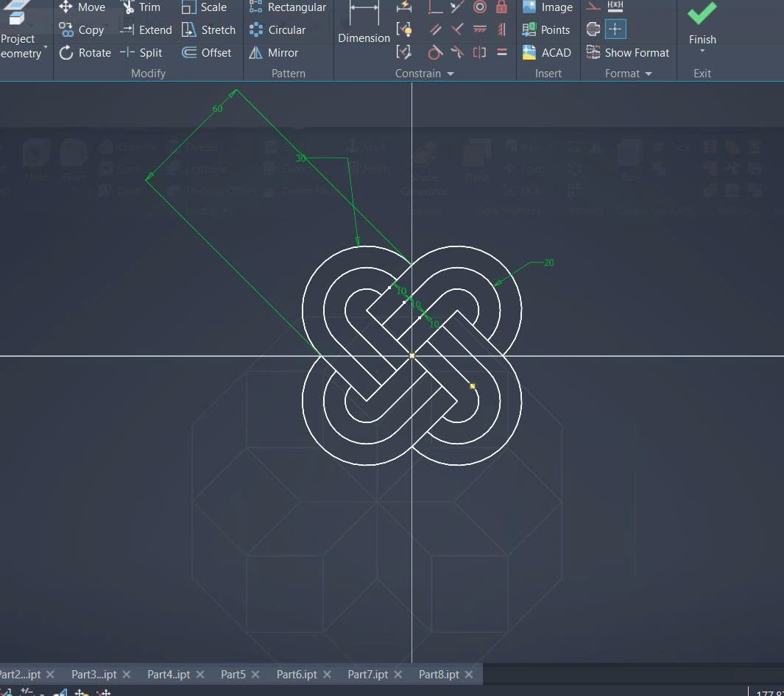Viewport: 784px width, 696px height.
Task: Click the Offset tool icon
Action: (207, 53)
